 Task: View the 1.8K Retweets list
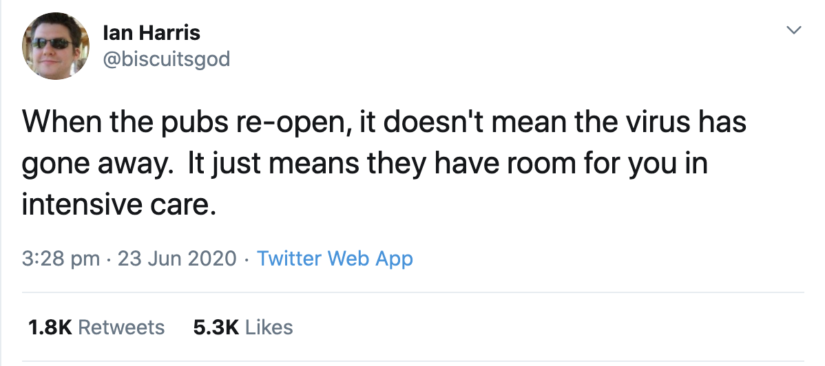(x=96, y=327)
